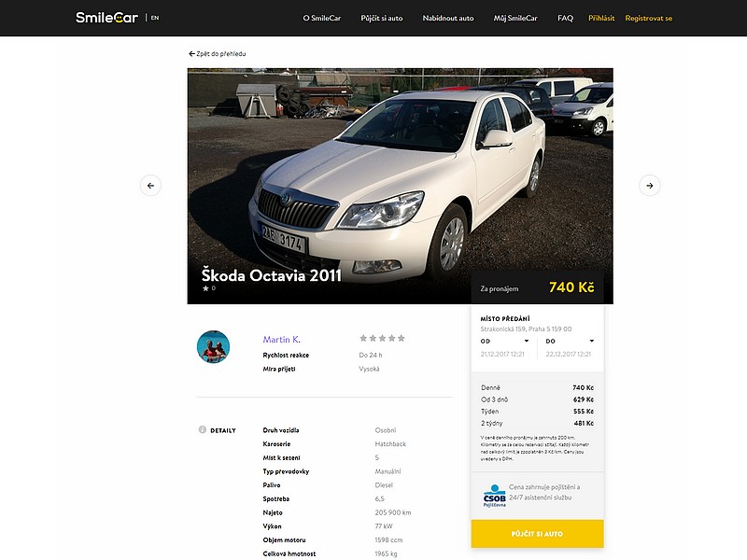Click the Škoda Octavia main photo
Screen dimensions: 747x560
point(401,186)
